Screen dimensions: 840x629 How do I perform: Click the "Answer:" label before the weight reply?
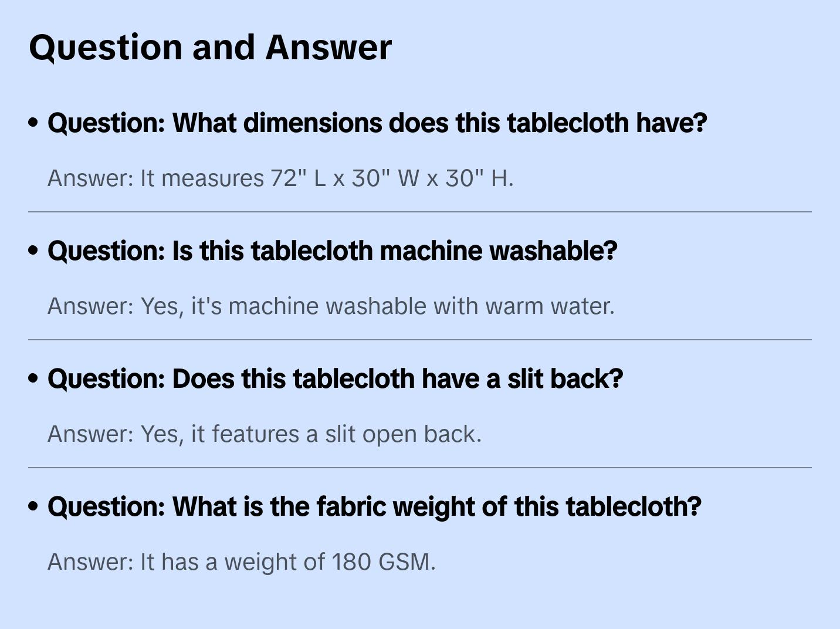click(90, 562)
